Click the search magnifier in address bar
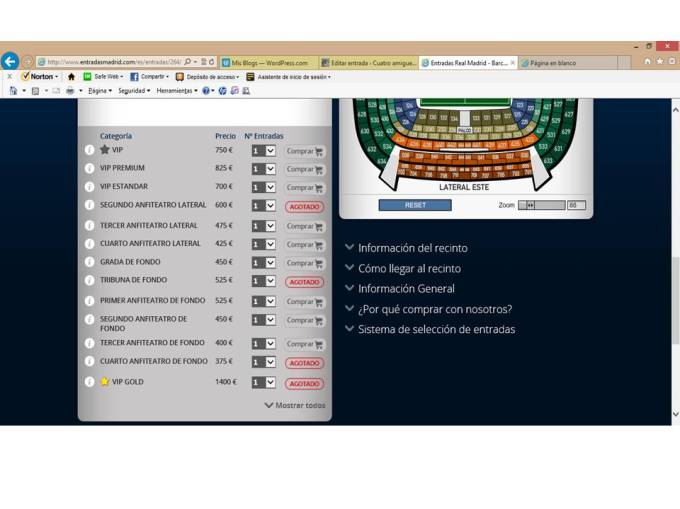Viewport: 680px width, 509px height. click(x=187, y=62)
